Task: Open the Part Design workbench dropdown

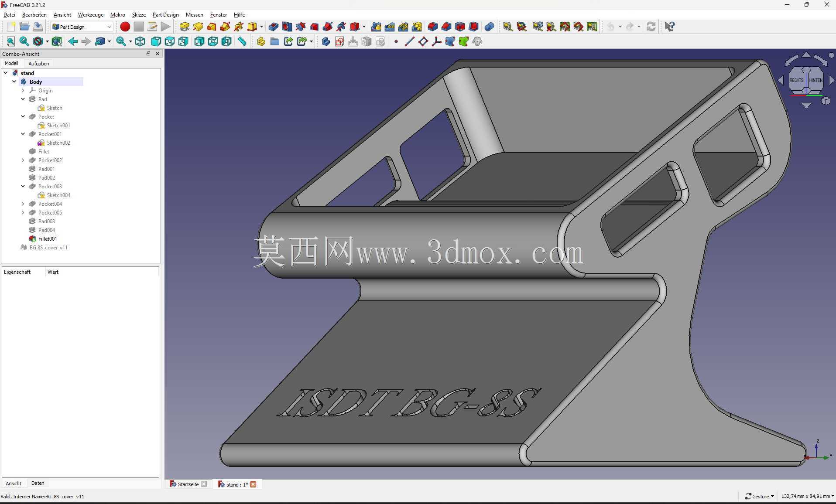Action: click(82, 27)
